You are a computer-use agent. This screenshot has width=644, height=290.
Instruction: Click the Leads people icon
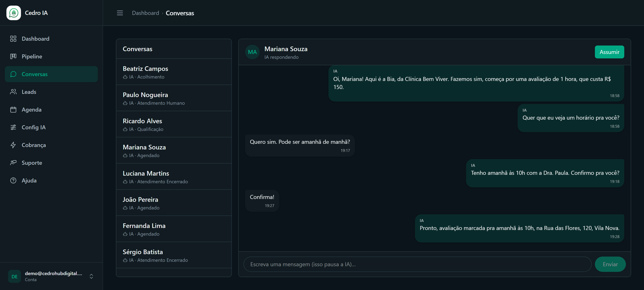click(x=13, y=92)
